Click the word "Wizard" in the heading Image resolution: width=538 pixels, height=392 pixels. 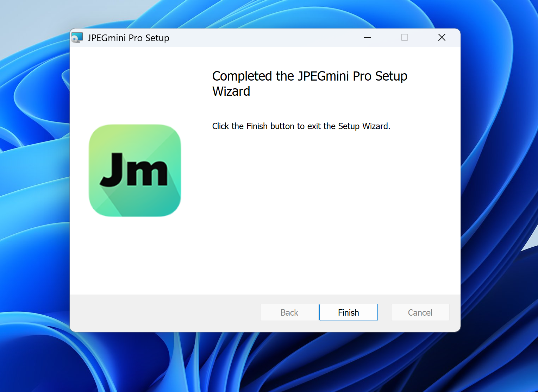(x=231, y=91)
